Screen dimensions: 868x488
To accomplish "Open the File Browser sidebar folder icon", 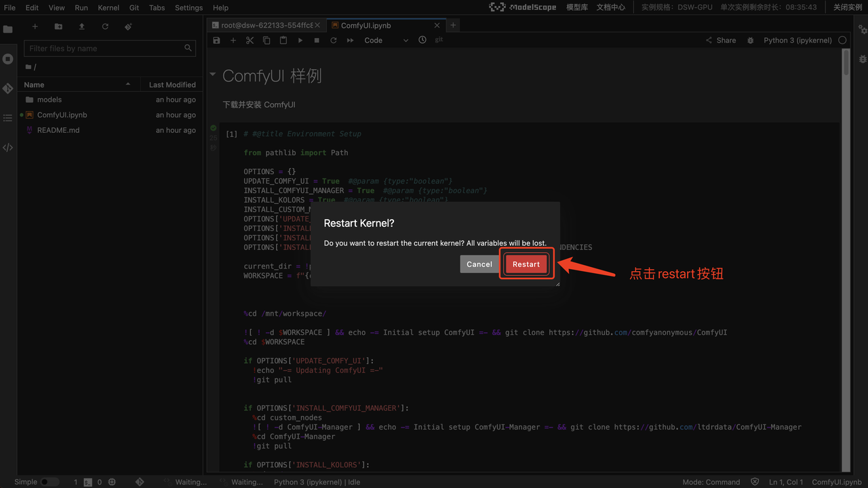I will click(x=8, y=30).
